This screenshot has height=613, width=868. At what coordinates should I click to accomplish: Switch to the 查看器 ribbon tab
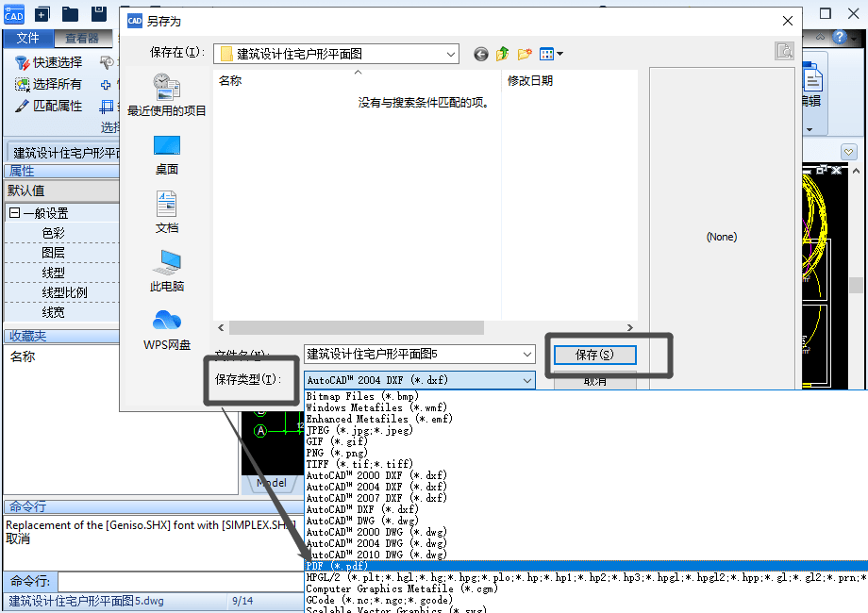pyautogui.click(x=82, y=38)
